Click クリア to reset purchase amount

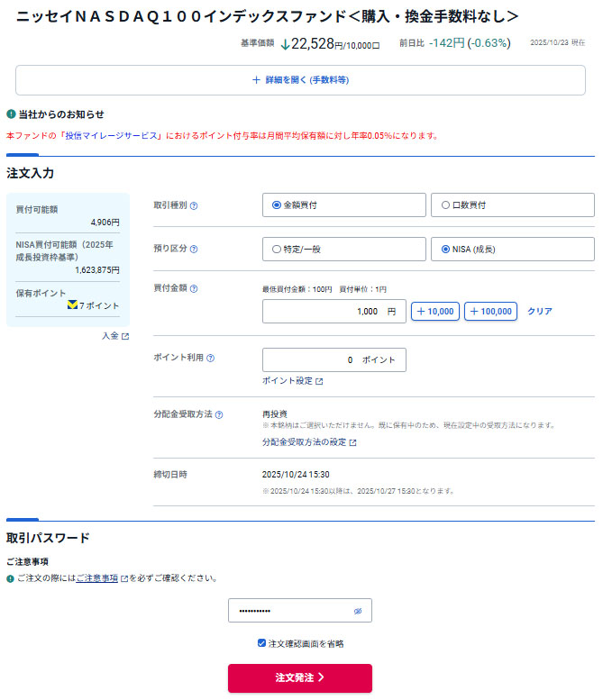(x=539, y=312)
